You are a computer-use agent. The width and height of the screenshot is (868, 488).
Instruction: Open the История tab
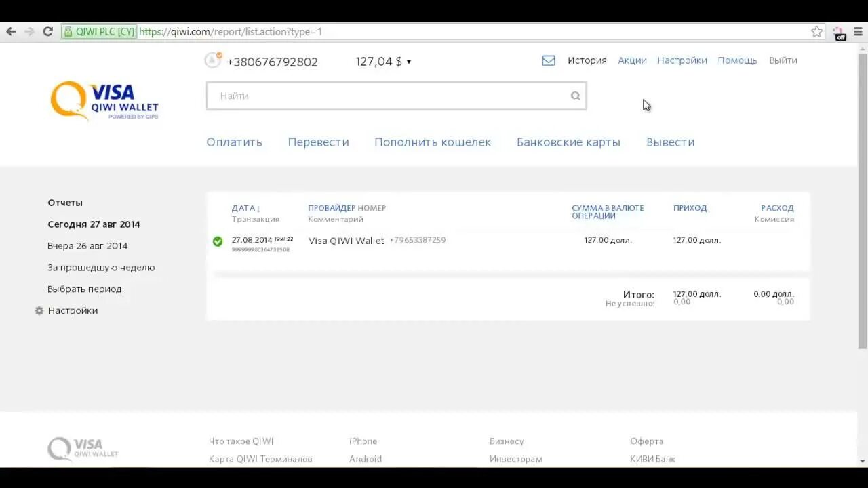pos(587,60)
